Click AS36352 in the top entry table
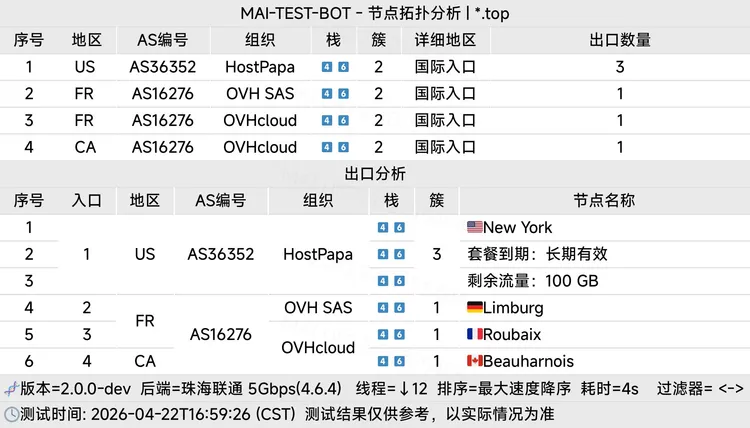The width and height of the screenshot is (750, 428). point(163,67)
